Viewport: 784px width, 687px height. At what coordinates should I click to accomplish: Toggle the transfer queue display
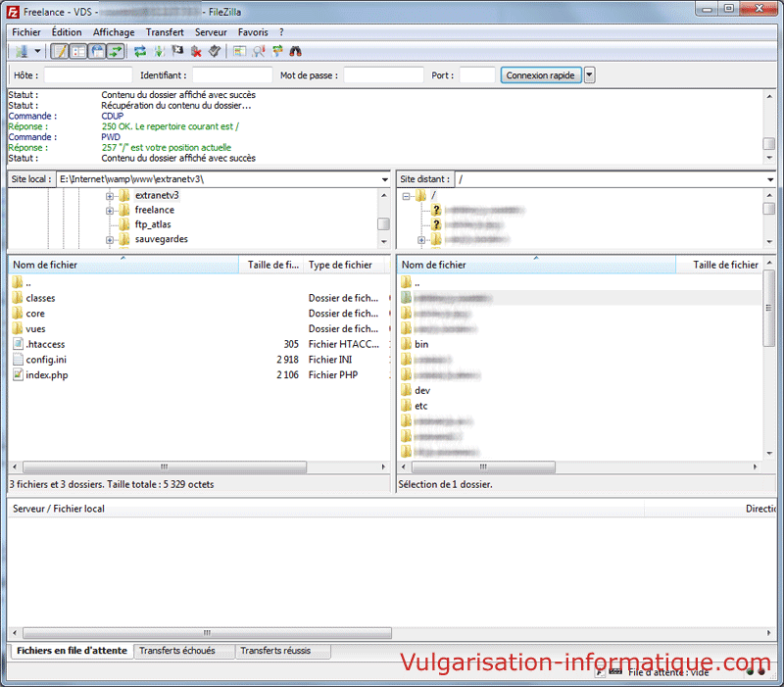click(x=116, y=51)
